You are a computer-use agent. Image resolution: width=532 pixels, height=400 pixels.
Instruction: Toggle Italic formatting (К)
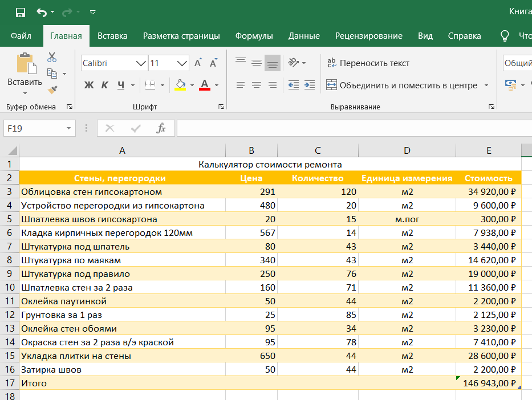click(105, 85)
